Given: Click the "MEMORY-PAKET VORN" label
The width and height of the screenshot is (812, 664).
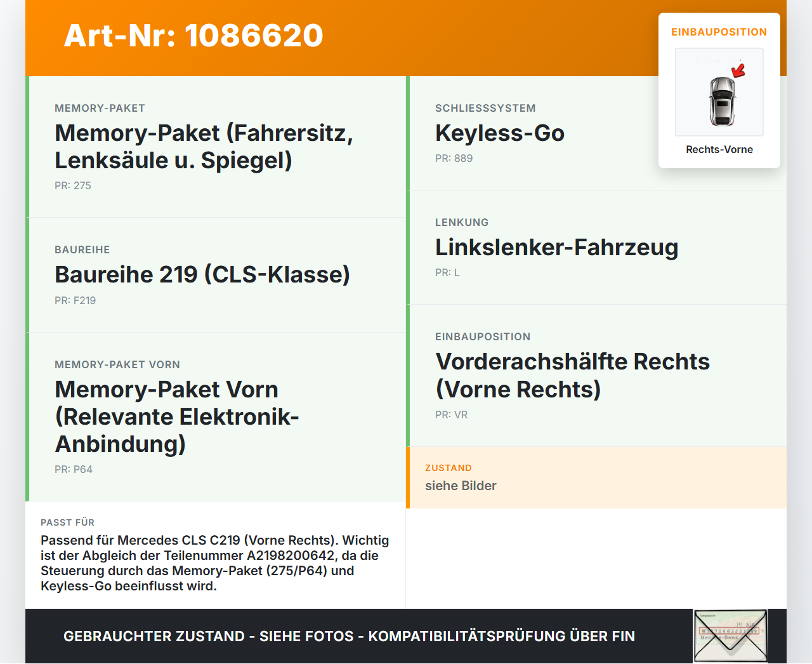Looking at the screenshot, I should [x=117, y=364].
